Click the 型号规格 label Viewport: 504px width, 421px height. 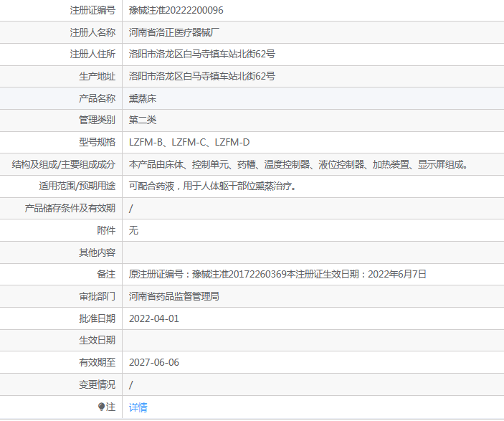[x=97, y=142]
